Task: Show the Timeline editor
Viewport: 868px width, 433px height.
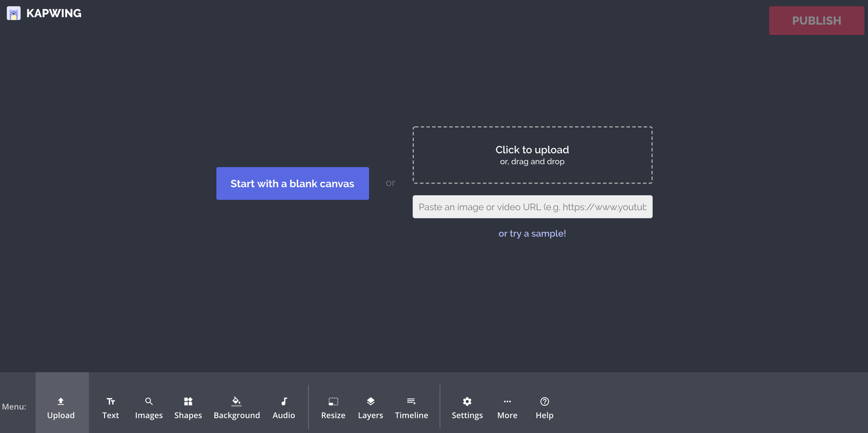Action: [x=411, y=407]
